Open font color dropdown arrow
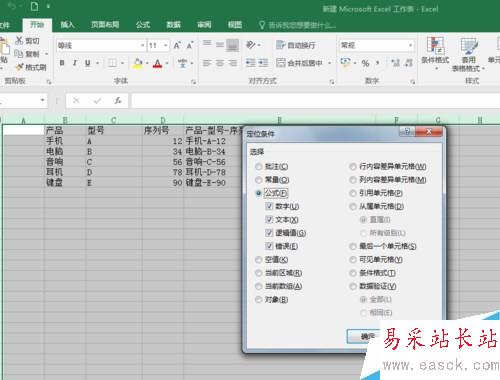Image resolution: width=500 pixels, height=380 pixels. click(167, 63)
